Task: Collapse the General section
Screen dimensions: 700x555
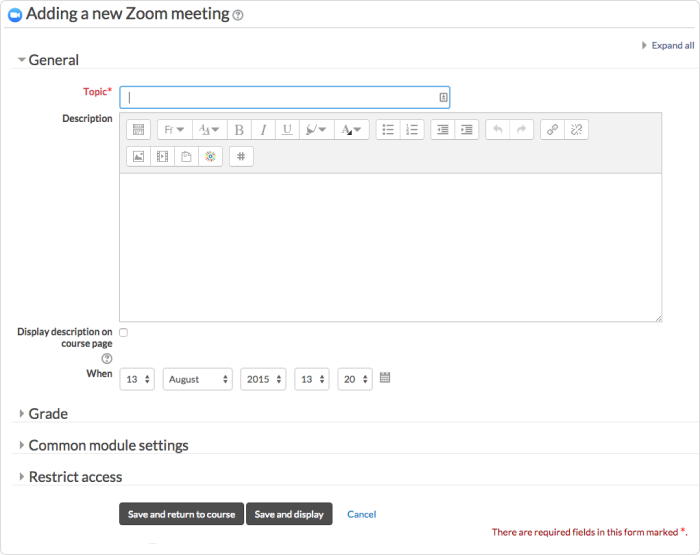Action: (x=49, y=60)
